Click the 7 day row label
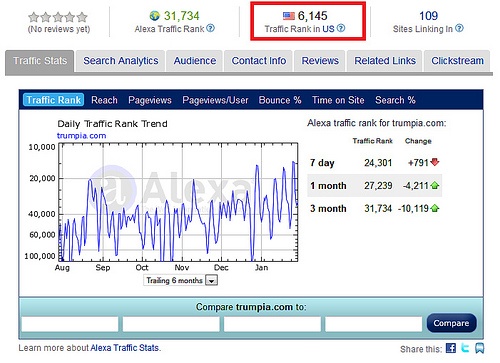Image resolution: width=500 pixels, height=363 pixels. tap(322, 163)
